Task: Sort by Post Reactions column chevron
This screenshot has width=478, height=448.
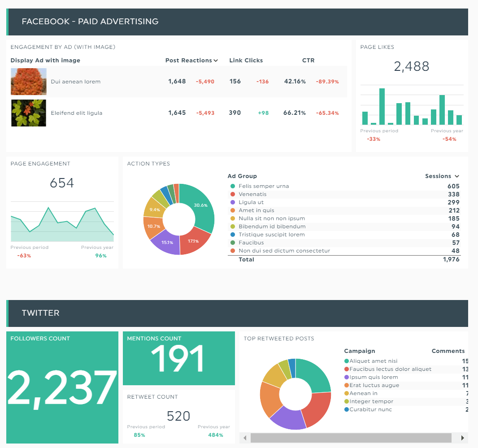Action: coord(216,61)
